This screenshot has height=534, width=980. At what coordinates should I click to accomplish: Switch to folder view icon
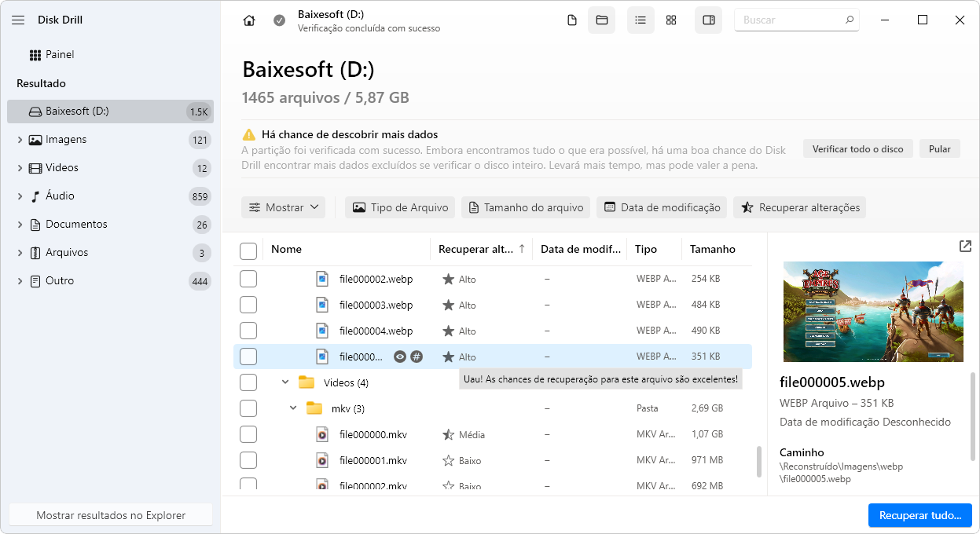coord(602,20)
